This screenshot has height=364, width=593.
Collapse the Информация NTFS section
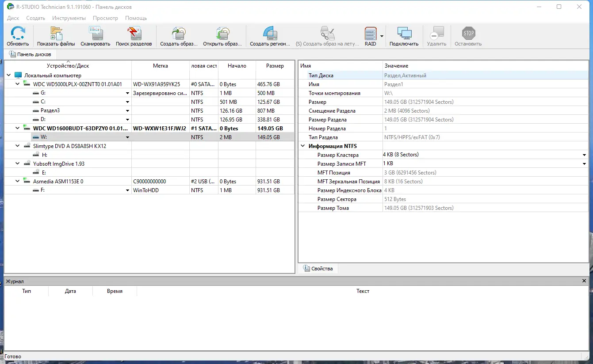pos(303,146)
